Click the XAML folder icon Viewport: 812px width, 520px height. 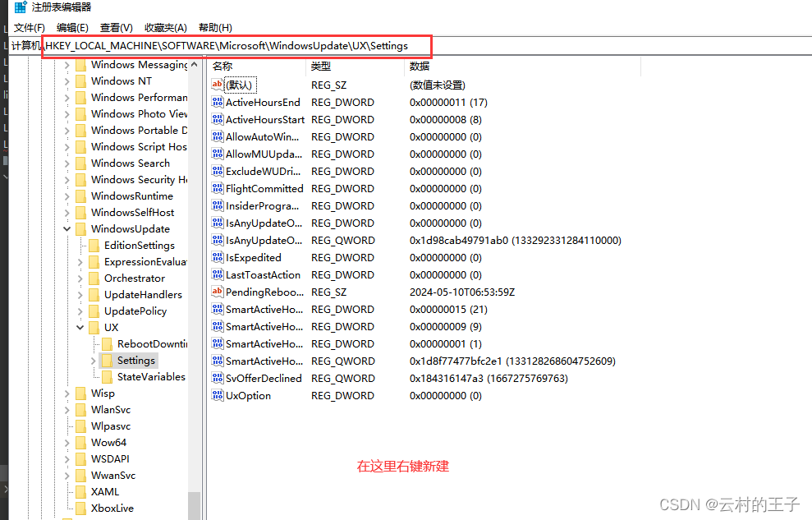(x=80, y=492)
